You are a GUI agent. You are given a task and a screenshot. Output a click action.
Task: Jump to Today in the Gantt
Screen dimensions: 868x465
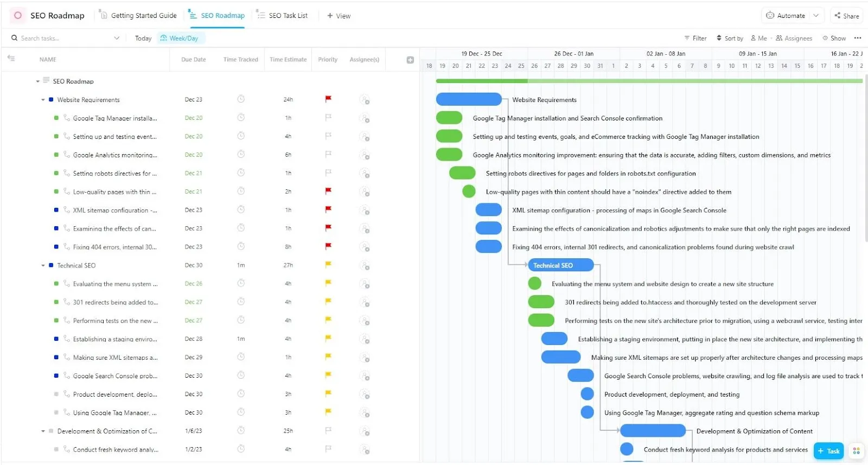coord(143,38)
